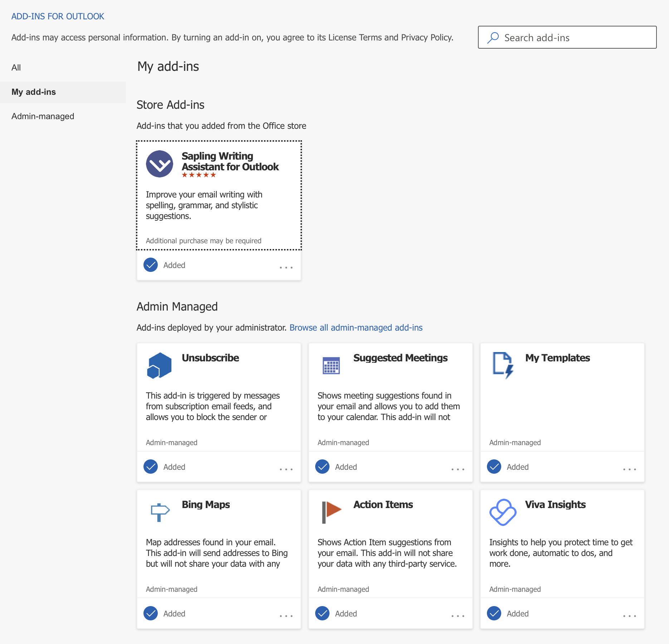
Task: Open the Suggested Meetings add-in title
Action: tap(400, 358)
